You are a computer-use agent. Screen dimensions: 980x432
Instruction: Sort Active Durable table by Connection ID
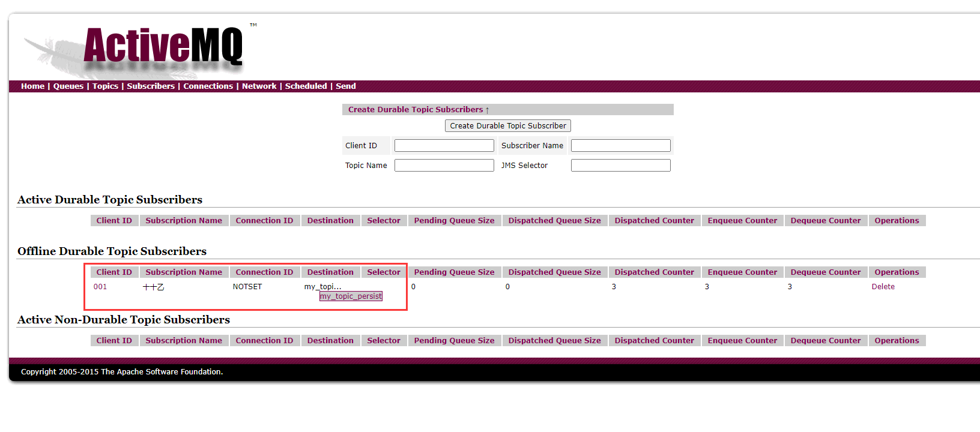click(264, 221)
